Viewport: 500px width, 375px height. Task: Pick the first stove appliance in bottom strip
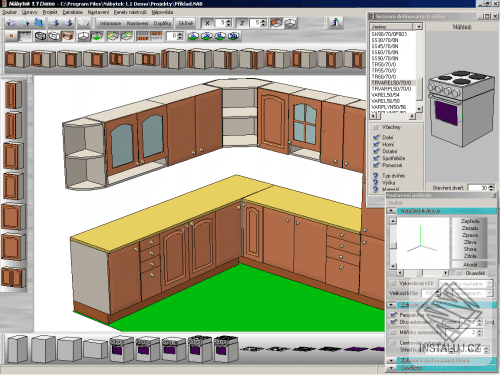click(122, 349)
